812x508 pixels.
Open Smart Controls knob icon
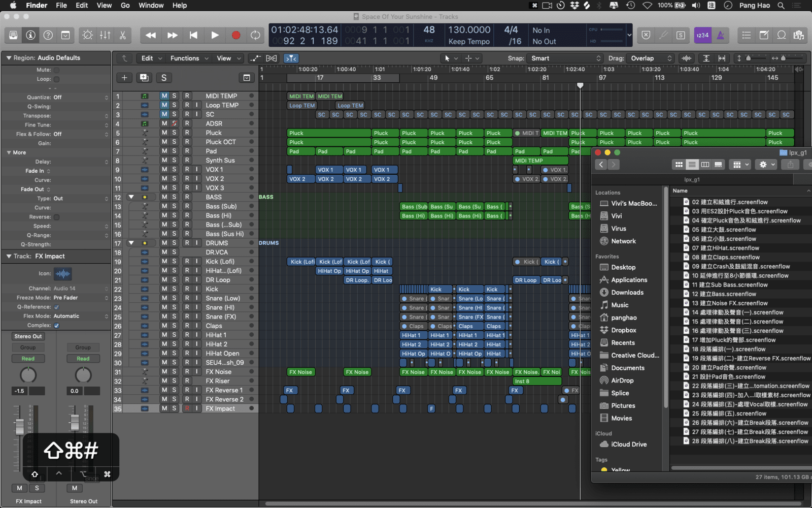tap(88, 35)
